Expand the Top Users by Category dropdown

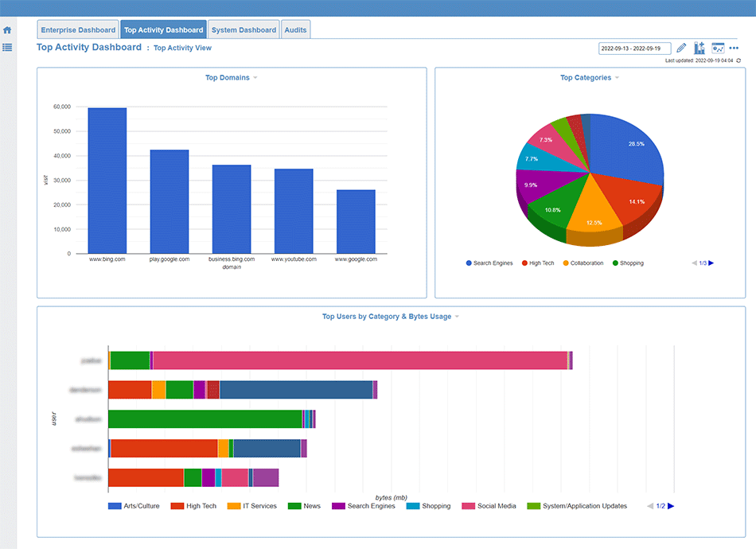(x=458, y=316)
